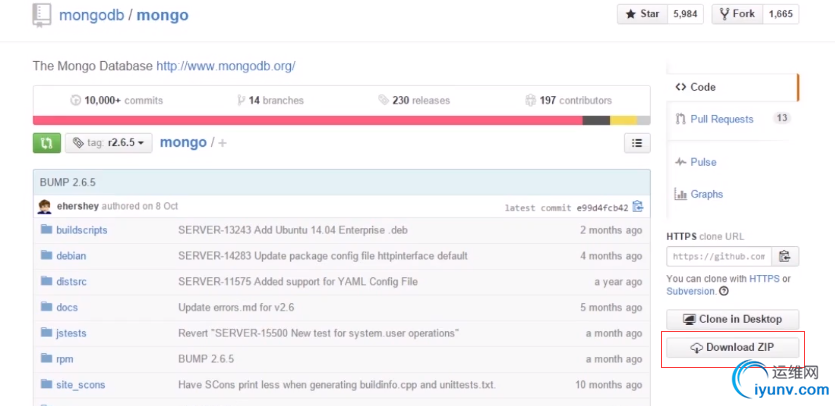
Task: Click the folder icon beside distsrc
Action: click(47, 281)
